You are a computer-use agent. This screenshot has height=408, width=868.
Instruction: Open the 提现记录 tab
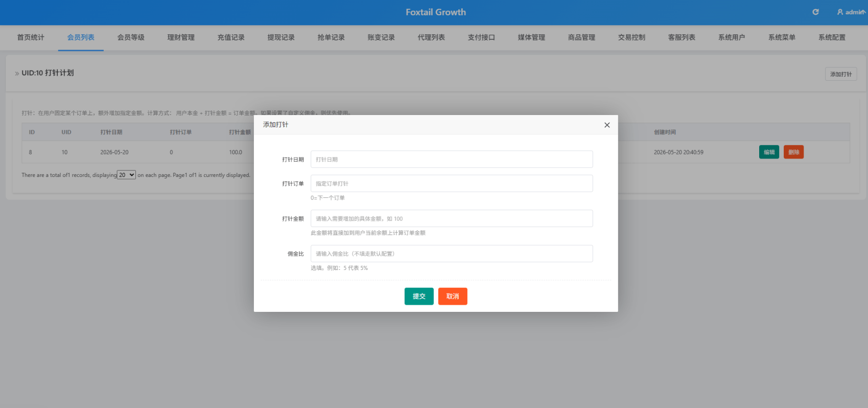281,37
